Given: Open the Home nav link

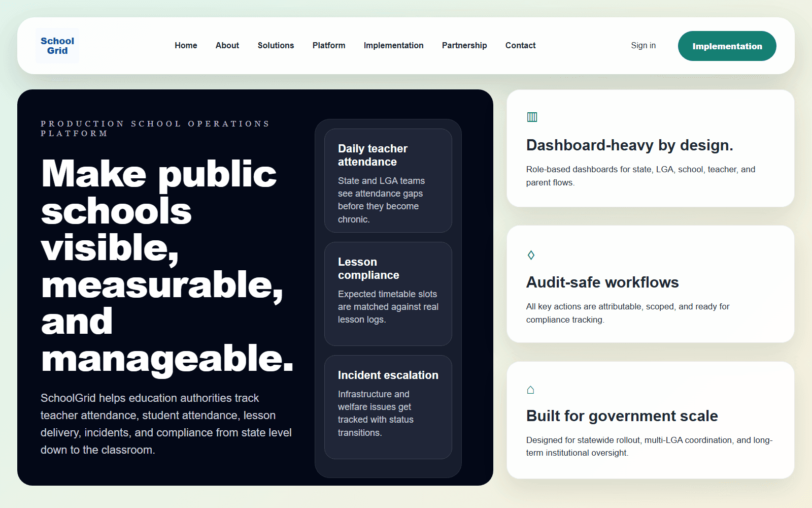Looking at the screenshot, I should 186,45.
